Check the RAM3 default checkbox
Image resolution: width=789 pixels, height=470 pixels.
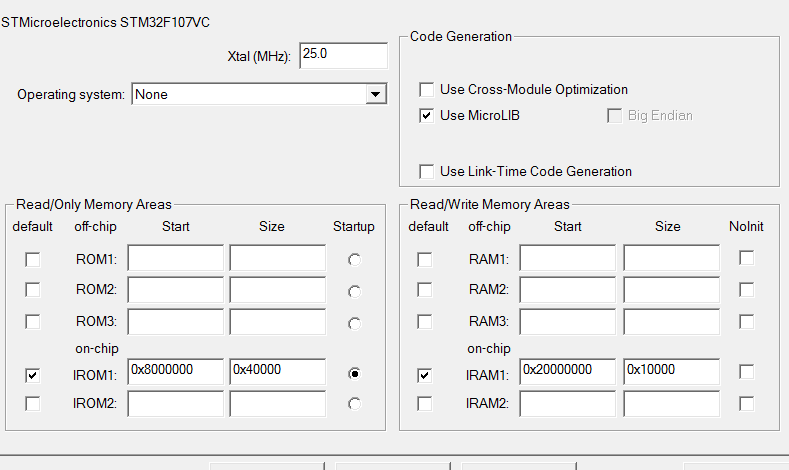[425, 322]
